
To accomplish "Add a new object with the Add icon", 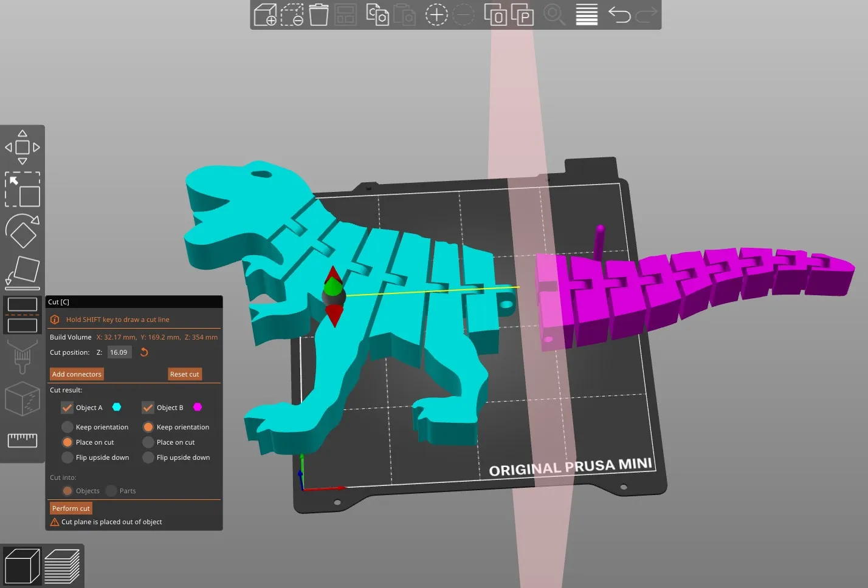I will pos(264,15).
